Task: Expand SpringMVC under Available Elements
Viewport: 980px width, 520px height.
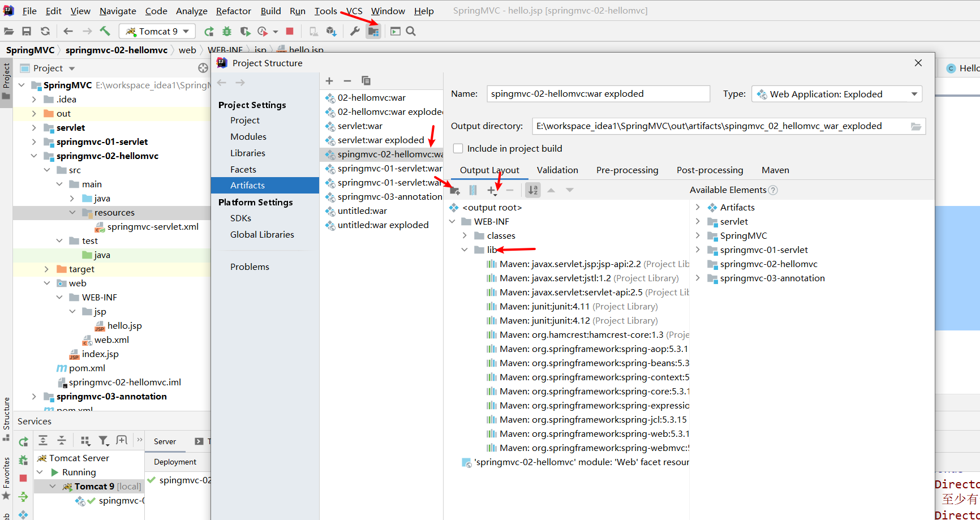Action: 698,235
